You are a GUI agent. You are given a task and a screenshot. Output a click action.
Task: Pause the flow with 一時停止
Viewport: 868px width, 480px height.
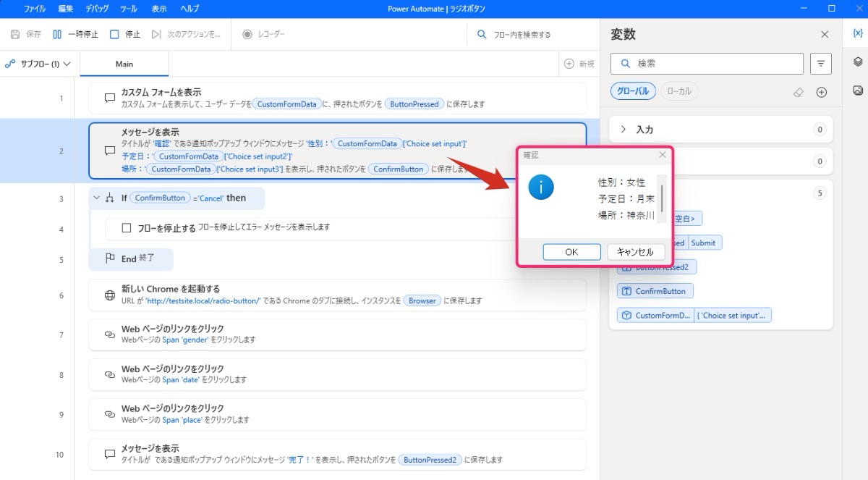75,34
